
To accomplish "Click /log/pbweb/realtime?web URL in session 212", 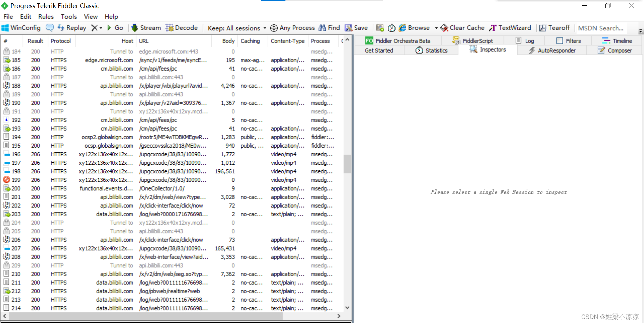I will click(169, 291).
